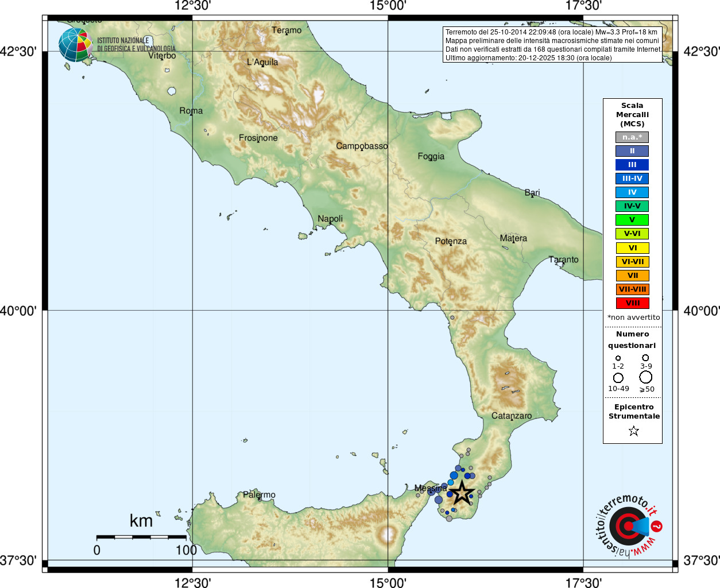Click the INGV globe logo
The width and height of the screenshot is (720, 588).
pyautogui.click(x=75, y=45)
